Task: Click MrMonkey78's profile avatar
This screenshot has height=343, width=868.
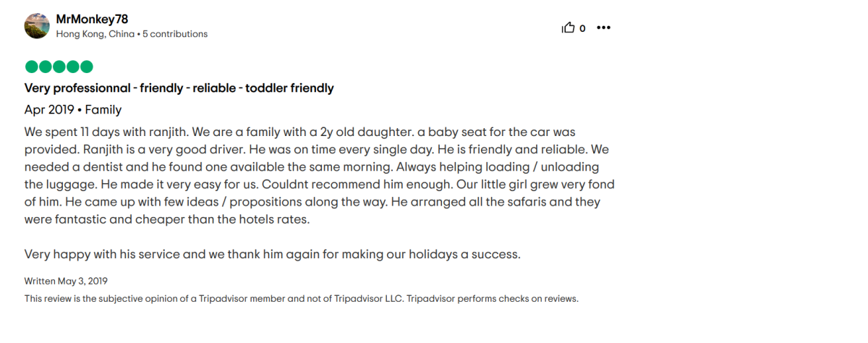Action: coord(37,26)
